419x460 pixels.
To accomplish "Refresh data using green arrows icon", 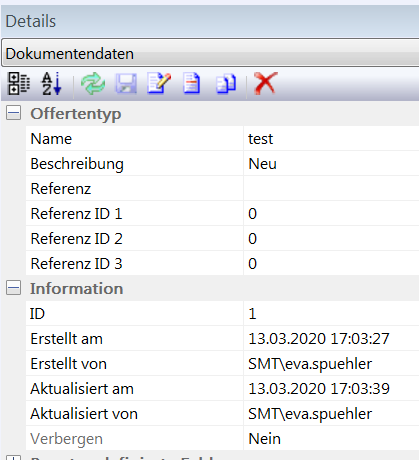I will (x=93, y=83).
